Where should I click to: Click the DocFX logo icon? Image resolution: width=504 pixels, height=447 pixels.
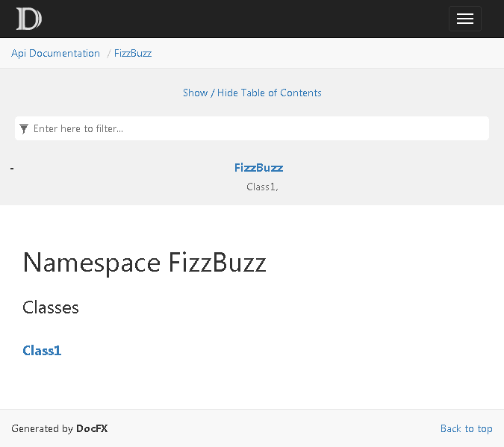click(x=28, y=19)
